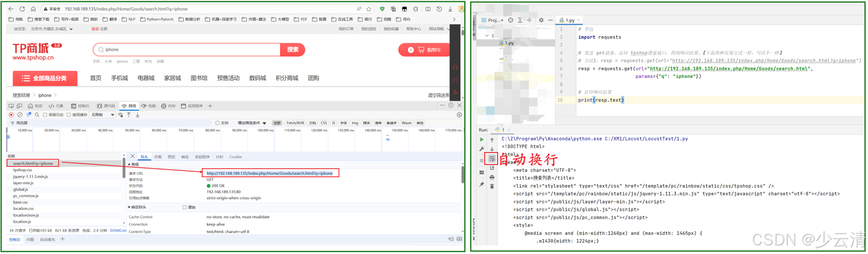Go to 手机城 navigation link
The height and width of the screenshot is (254, 868).
click(x=120, y=78)
